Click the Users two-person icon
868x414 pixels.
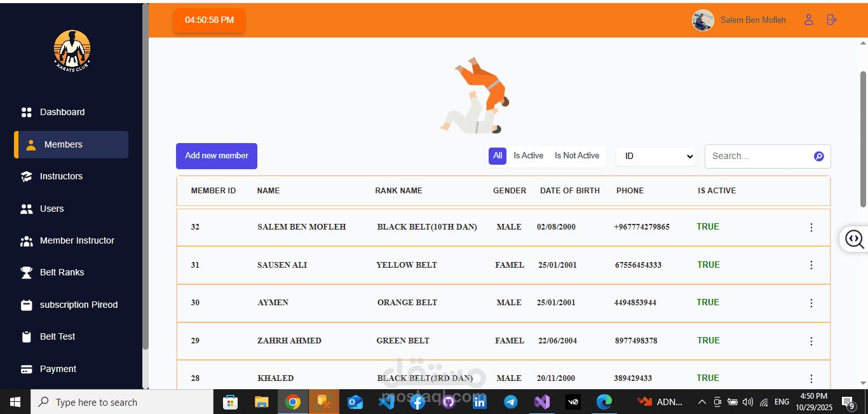coord(27,209)
